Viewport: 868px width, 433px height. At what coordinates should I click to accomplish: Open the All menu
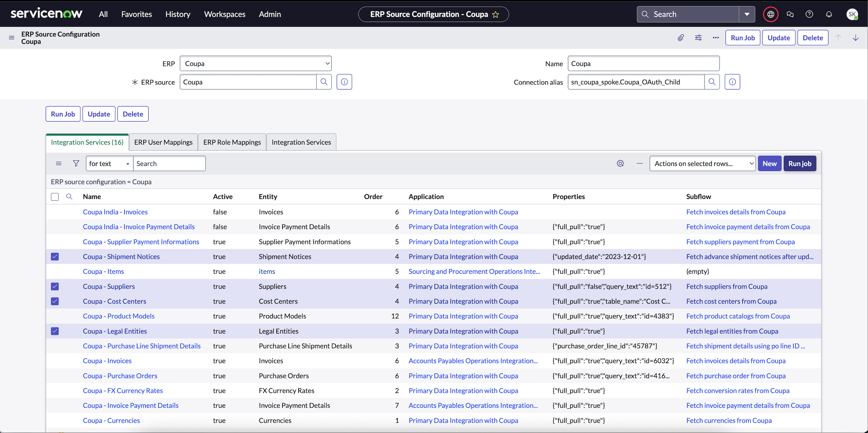coord(103,14)
